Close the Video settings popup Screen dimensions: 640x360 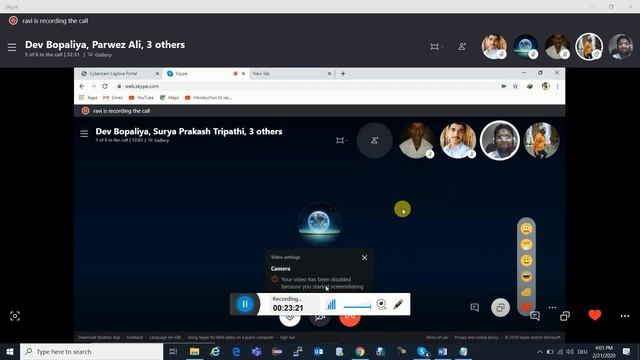pyautogui.click(x=364, y=258)
